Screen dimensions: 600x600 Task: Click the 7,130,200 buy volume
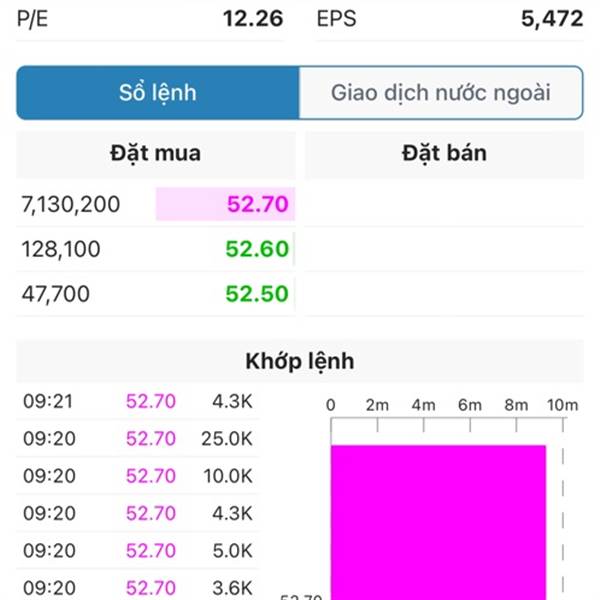(71, 204)
